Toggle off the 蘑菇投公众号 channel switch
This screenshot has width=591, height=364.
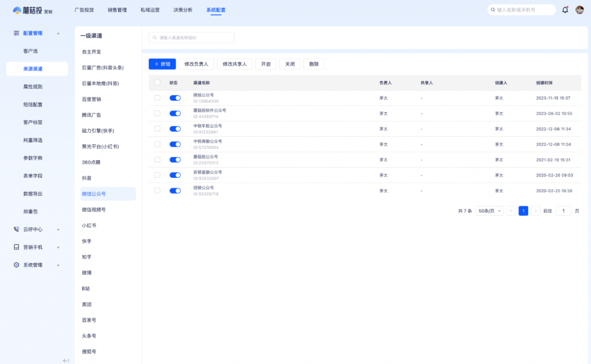[175, 159]
